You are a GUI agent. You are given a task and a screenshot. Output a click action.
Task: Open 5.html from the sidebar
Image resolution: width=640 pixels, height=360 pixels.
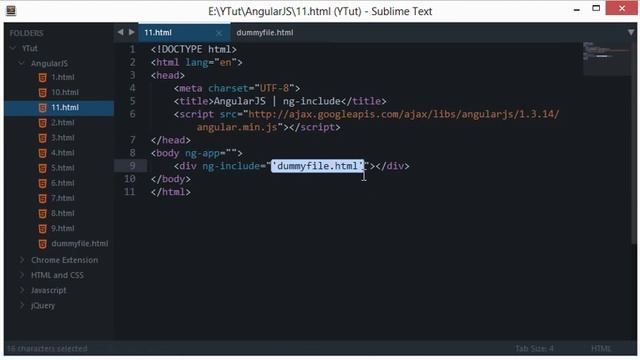63,168
